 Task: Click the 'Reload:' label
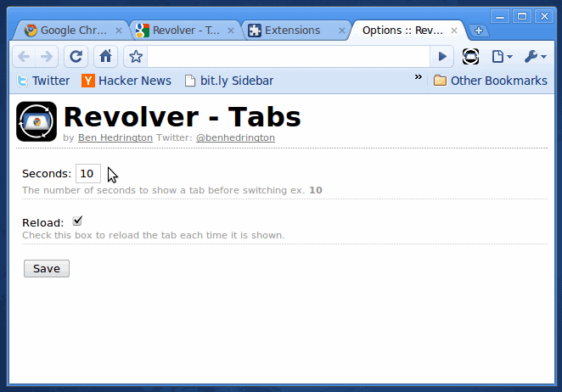(x=43, y=223)
